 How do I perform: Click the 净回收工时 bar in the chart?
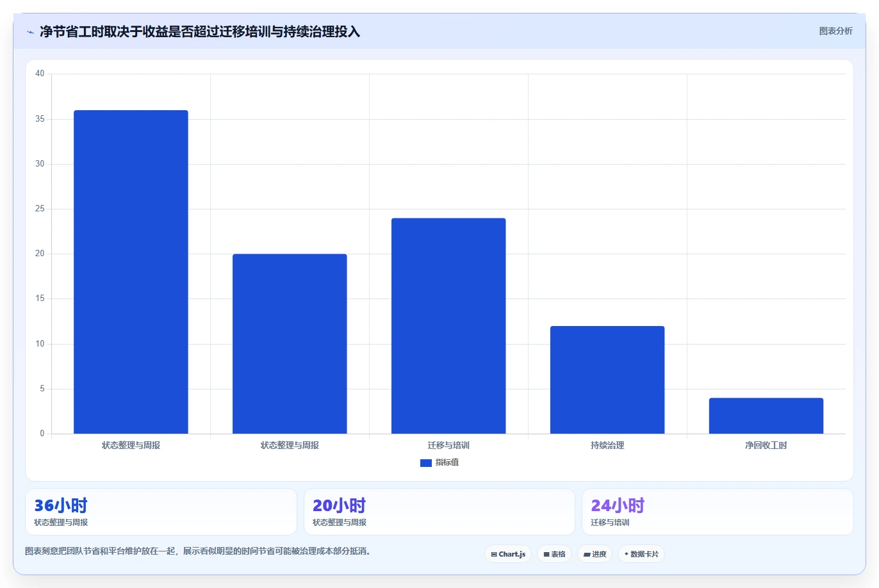pyautogui.click(x=766, y=416)
